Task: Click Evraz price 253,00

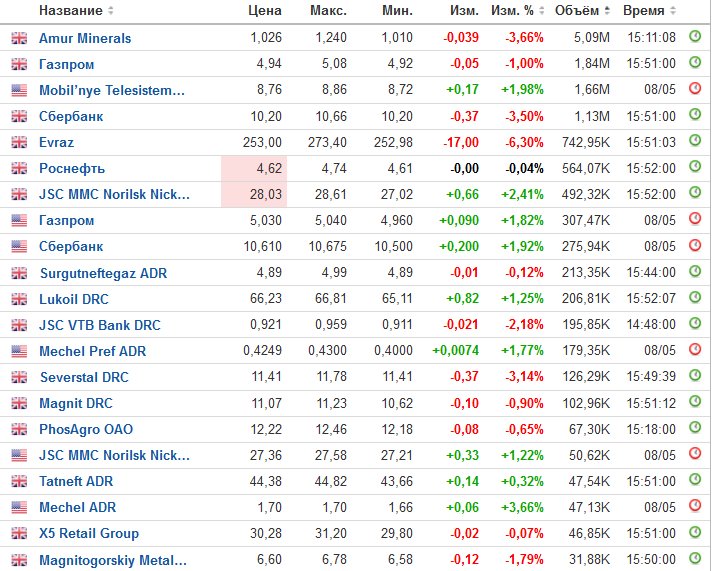Action: click(x=262, y=143)
